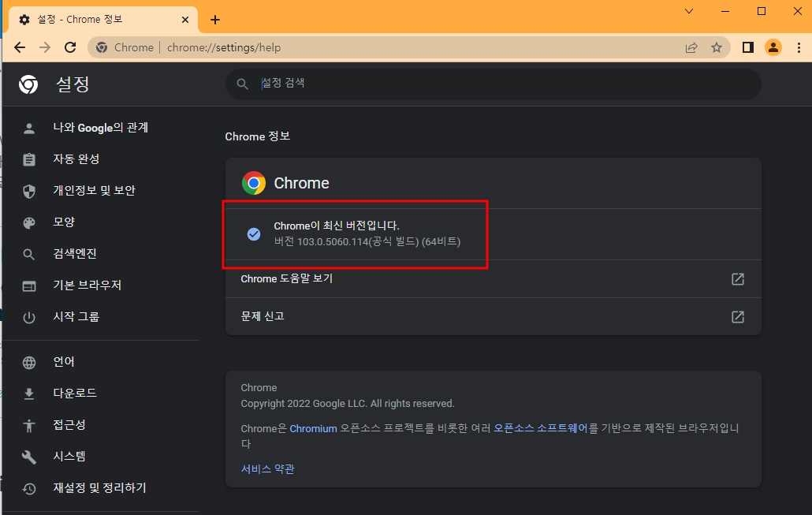Viewport: 812px width, 515px height.
Task: Open the 서비스 약관 link
Action: click(x=266, y=468)
